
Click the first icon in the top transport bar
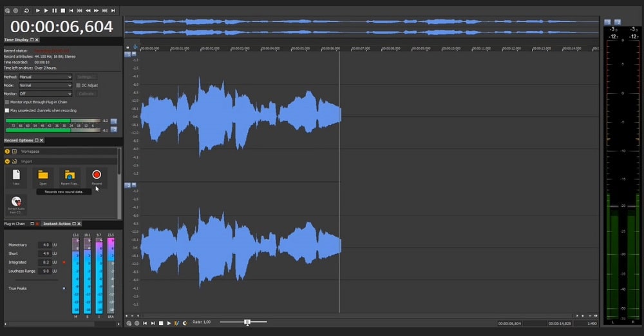click(x=7, y=11)
